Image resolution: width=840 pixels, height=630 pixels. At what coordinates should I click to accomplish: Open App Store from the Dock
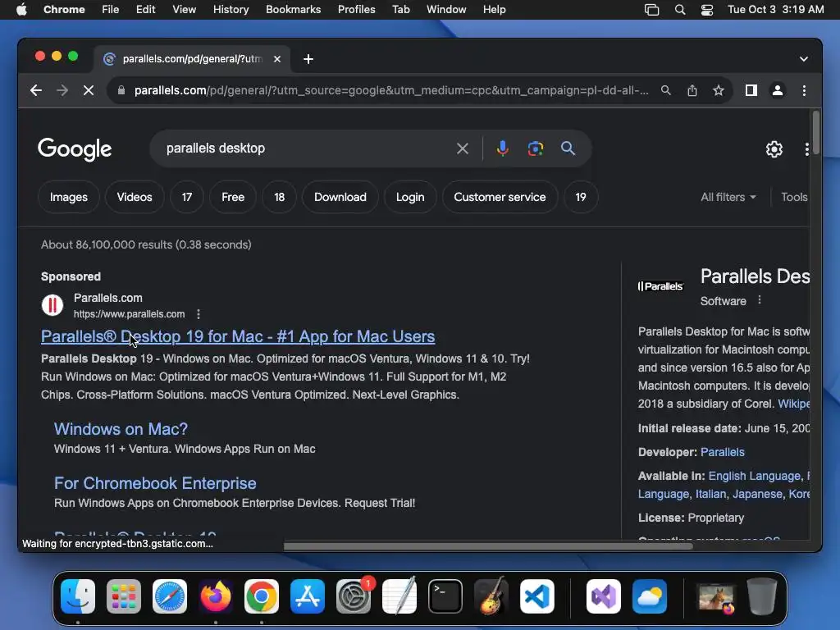click(308, 596)
